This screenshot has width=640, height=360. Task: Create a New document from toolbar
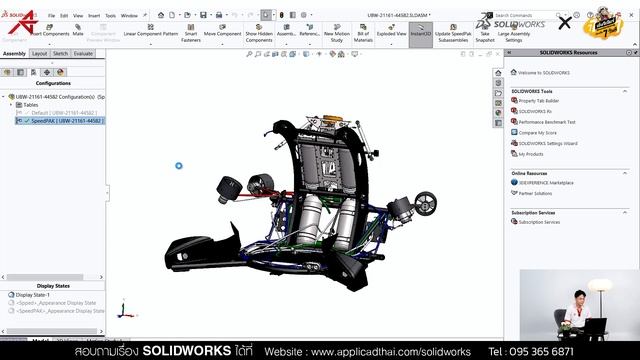172,15
